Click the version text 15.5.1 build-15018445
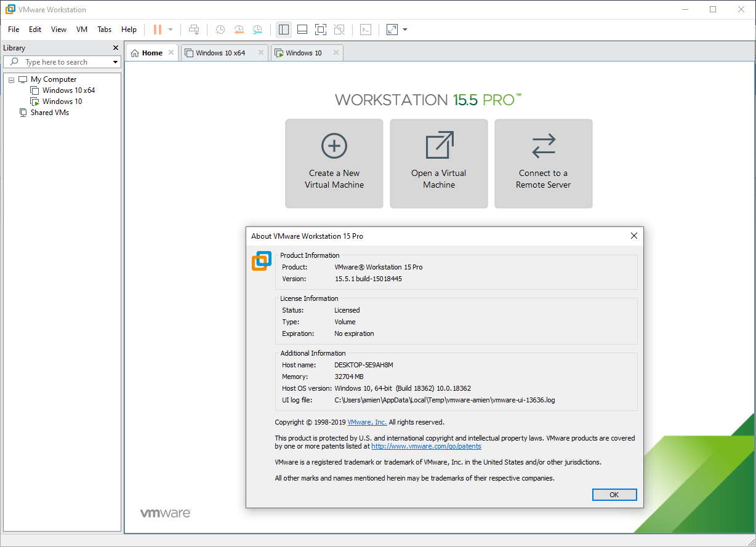Viewport: 756px width, 547px height. click(x=368, y=279)
